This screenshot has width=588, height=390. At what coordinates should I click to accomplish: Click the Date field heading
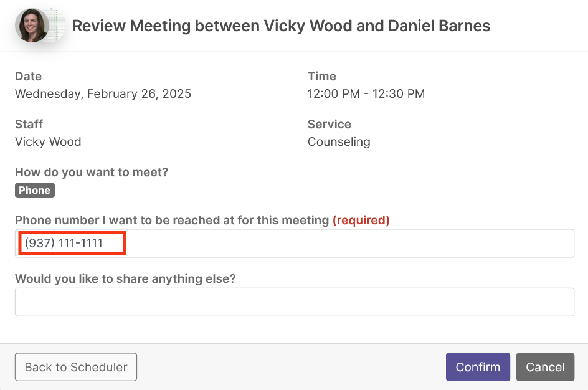point(28,76)
